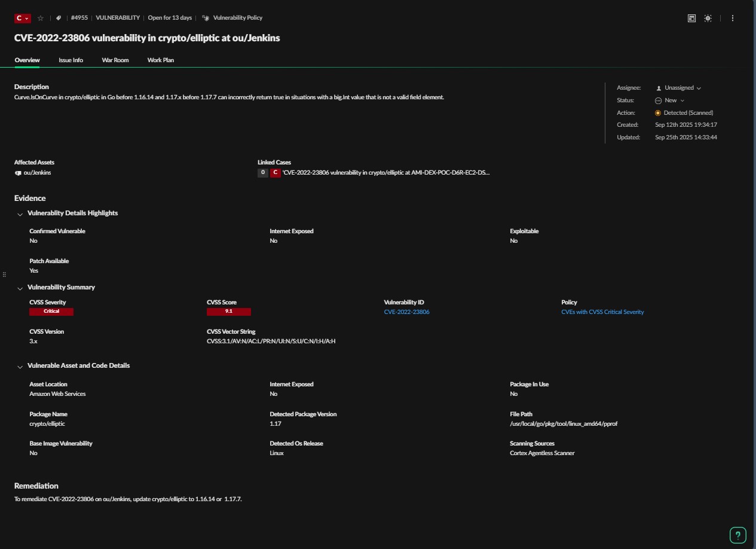The image size is (756, 549).
Task: Open the three-dot more options menu
Action: click(x=733, y=19)
